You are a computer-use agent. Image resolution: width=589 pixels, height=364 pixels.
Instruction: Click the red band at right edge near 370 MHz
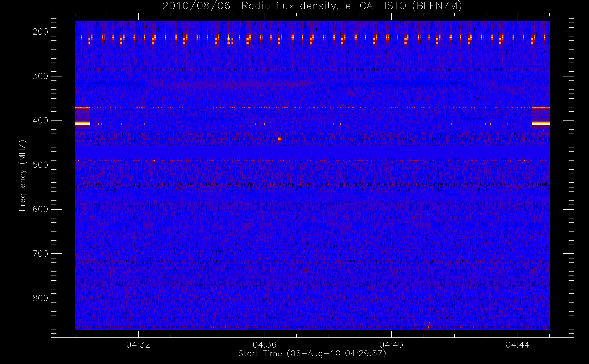tap(541, 107)
